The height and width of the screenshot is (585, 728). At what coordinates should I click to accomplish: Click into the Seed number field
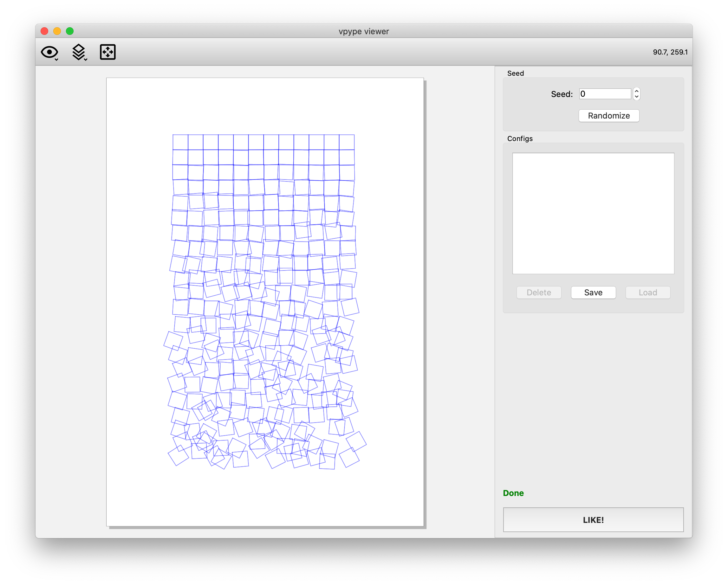[x=604, y=94]
